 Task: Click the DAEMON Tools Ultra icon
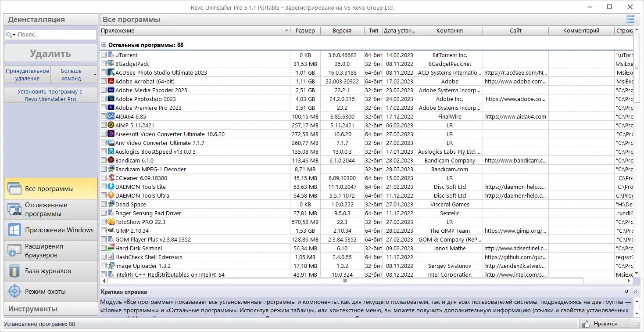coord(111,195)
